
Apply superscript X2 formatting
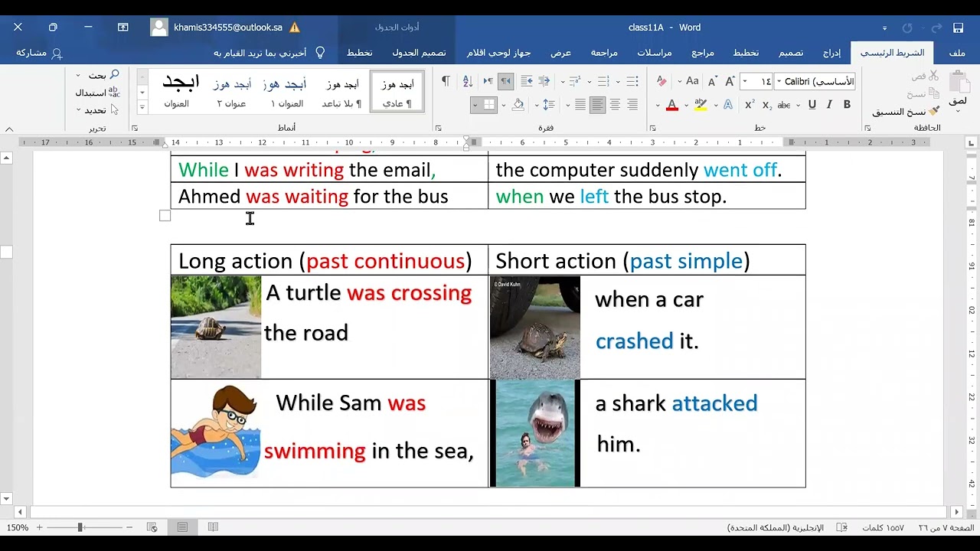750,105
